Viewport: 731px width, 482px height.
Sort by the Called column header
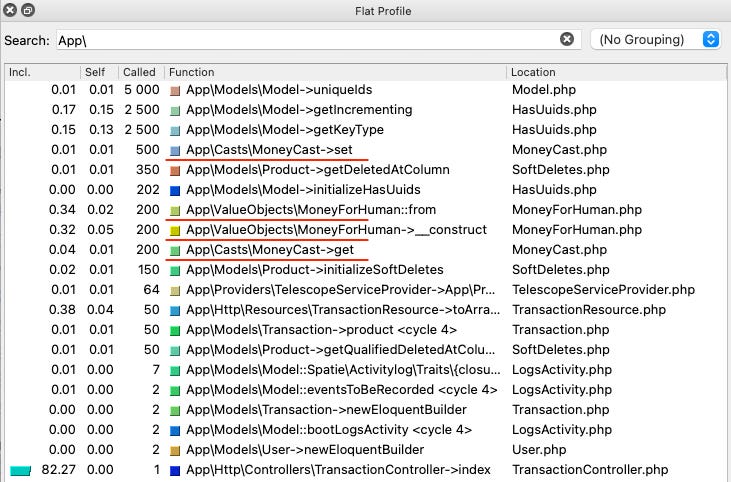(x=139, y=72)
